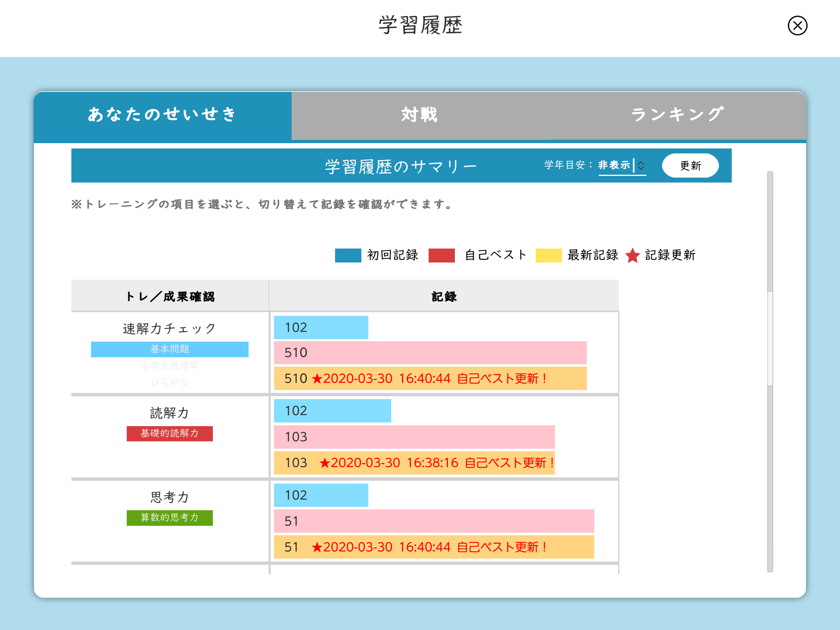Screen dimensions: 840x630
Task: Open the ランキング tab
Action: tap(677, 115)
